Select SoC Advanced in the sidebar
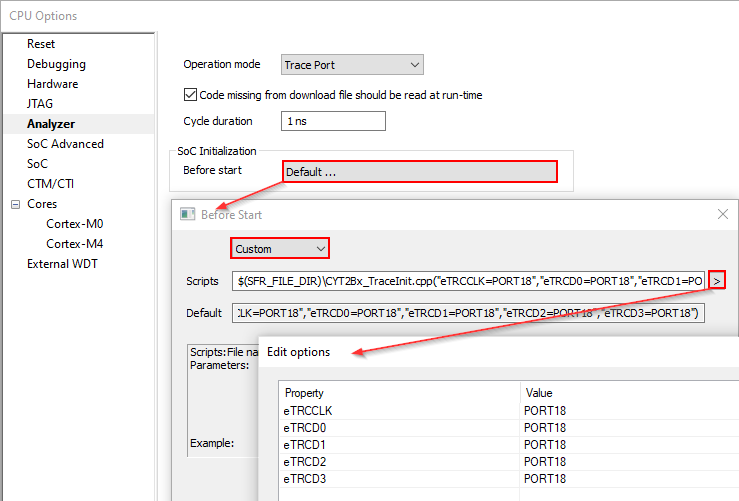This screenshot has height=501, width=739. [x=65, y=144]
